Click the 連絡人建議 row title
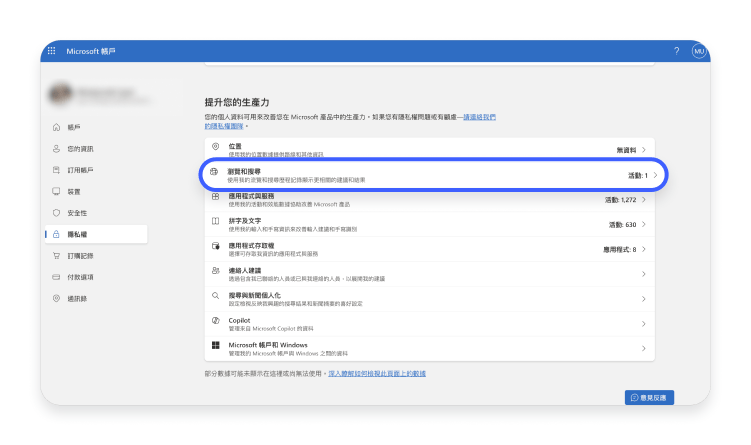The width and height of the screenshot is (751, 445). tap(245, 271)
